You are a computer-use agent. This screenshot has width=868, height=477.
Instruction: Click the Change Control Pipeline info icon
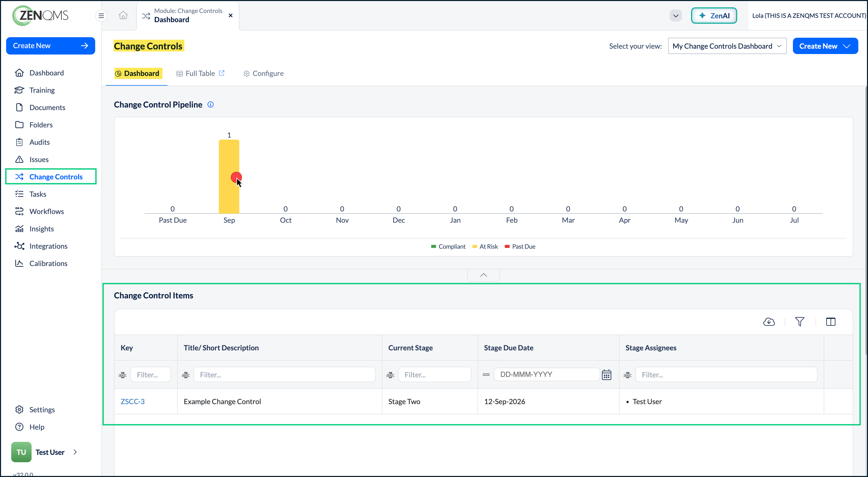[x=211, y=104]
